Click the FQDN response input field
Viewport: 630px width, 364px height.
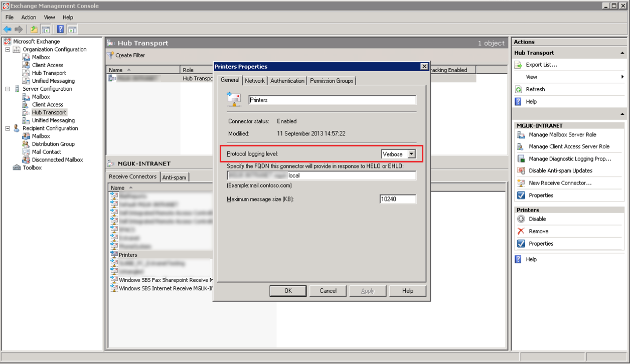tap(322, 175)
